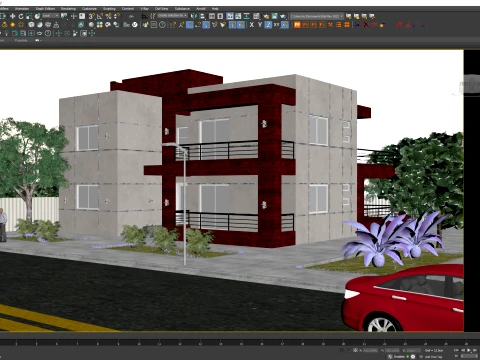Image resolution: width=480 pixels, height=360 pixels.
Task: Open the V-Ray menu
Action: [x=144, y=8]
